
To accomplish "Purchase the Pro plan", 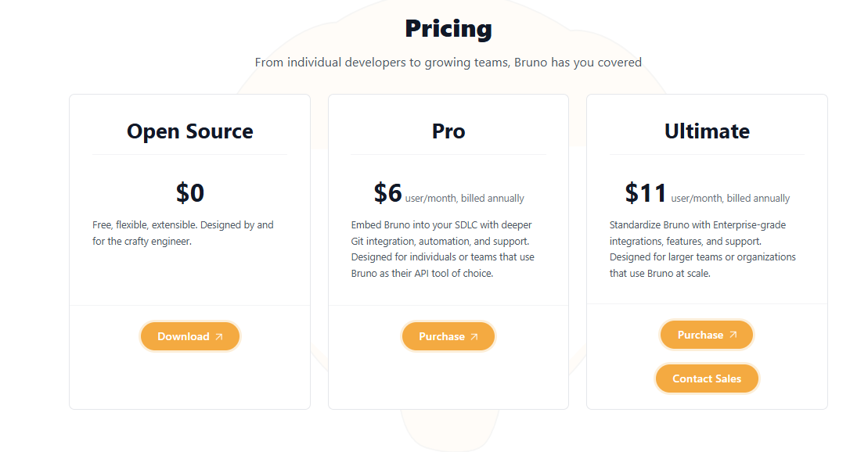I will pyautogui.click(x=448, y=336).
